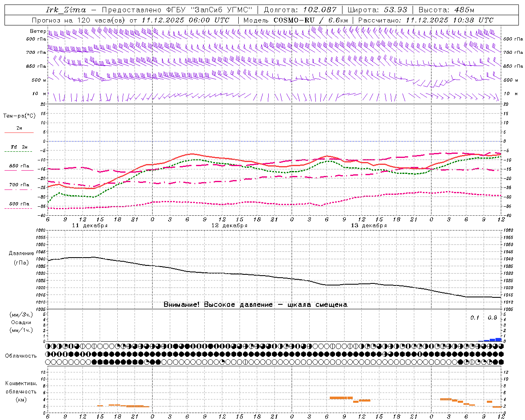Click the longitude value 'Долгота: 102.087'
This screenshot has width=525, height=420.
300,10
